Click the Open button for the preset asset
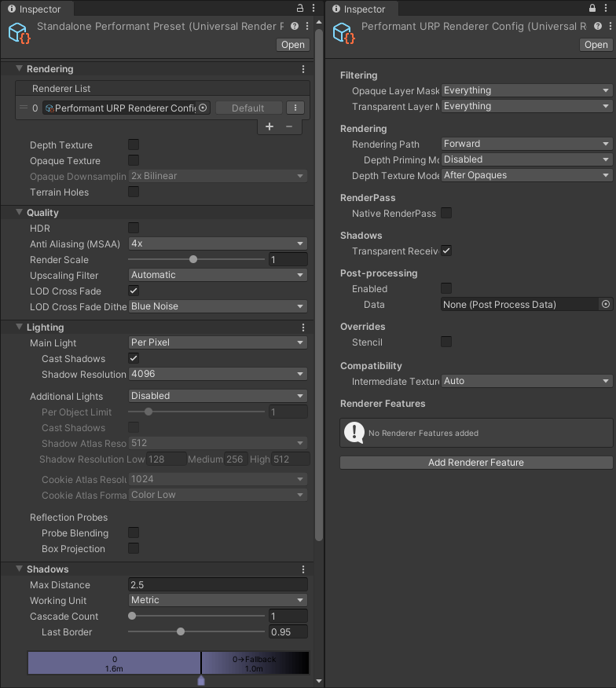Screen dimensions: 616x688 [x=292, y=45]
